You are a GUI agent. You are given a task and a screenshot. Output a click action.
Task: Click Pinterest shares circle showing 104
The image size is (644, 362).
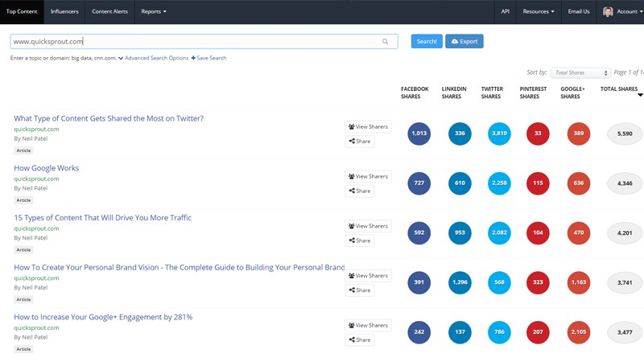click(538, 232)
